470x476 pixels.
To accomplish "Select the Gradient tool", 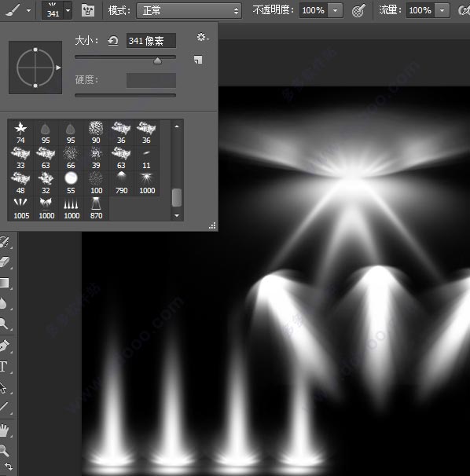I will (x=5, y=283).
